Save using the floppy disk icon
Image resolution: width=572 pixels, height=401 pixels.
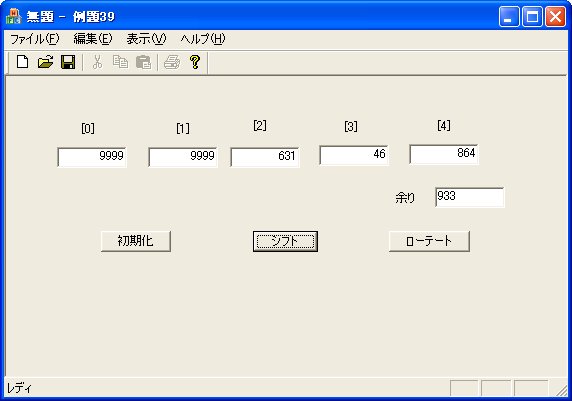coord(68,62)
